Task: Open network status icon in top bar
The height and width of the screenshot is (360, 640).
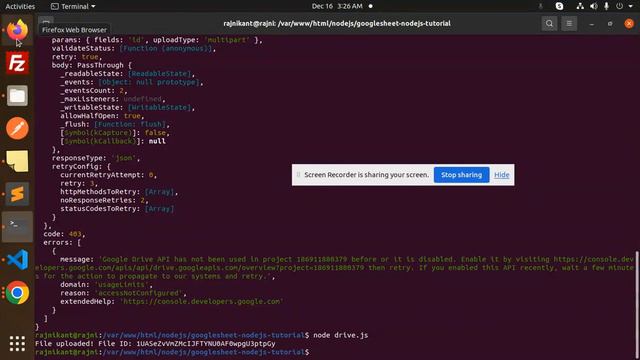Action: pyautogui.click(x=580, y=6)
